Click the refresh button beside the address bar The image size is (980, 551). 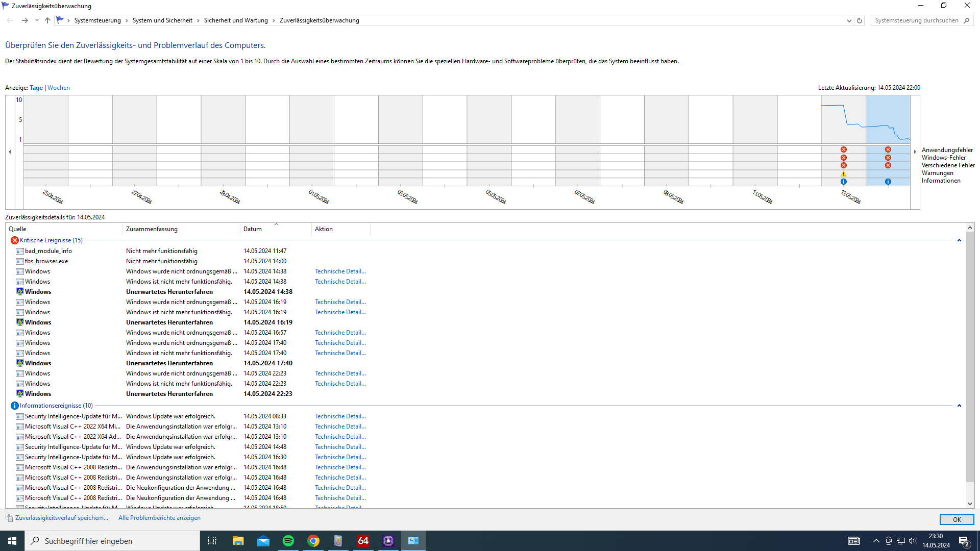860,20
